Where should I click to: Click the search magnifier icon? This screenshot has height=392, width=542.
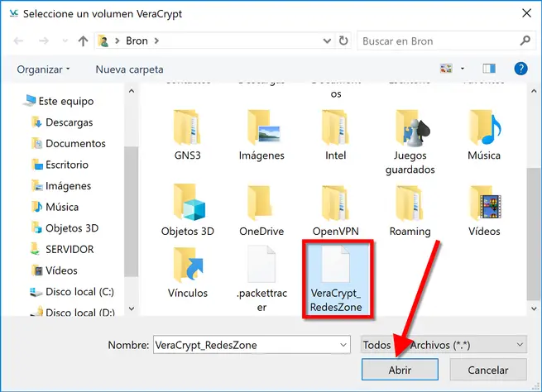point(525,41)
